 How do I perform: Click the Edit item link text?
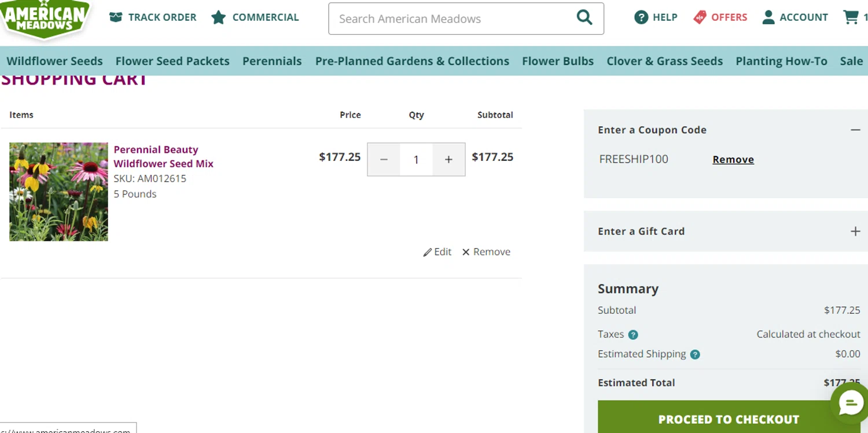443,252
